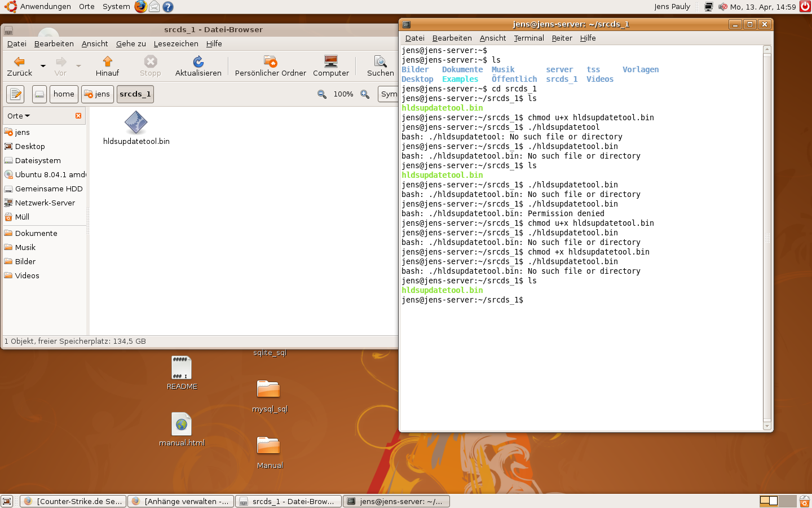Screen dimensions: 812x508
Task: Click the terminal vertical scrollbar
Action: [767, 238]
